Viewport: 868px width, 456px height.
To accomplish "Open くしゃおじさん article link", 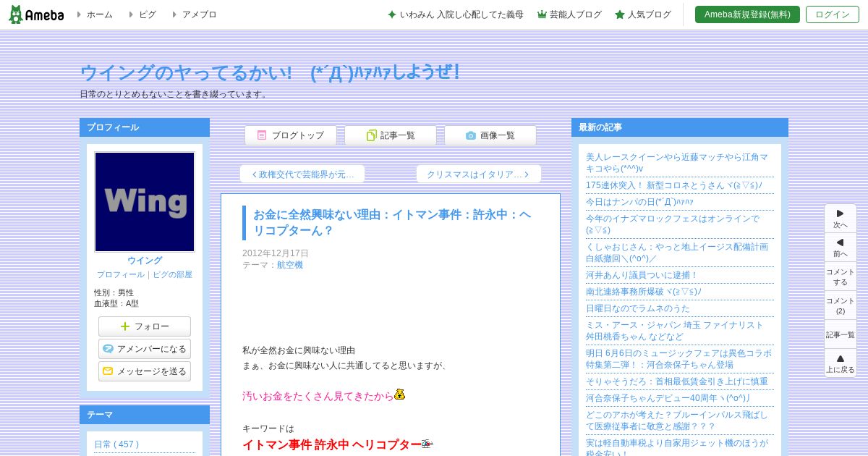I will pos(677,253).
